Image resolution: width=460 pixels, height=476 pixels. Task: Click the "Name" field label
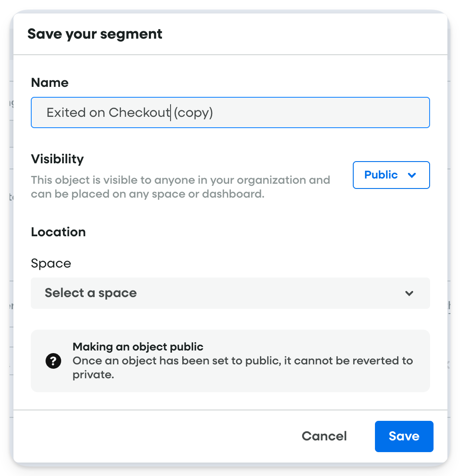point(50,83)
